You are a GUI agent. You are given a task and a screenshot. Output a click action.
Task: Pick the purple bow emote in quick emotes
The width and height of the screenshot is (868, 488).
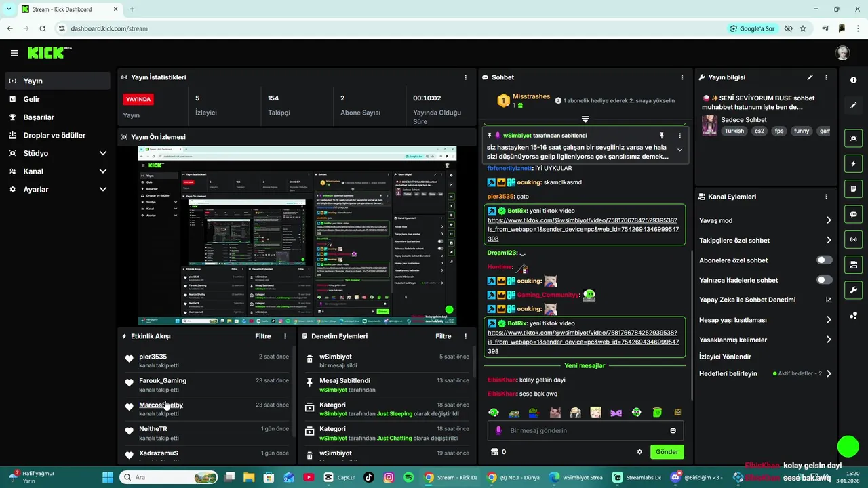pyautogui.click(x=616, y=412)
